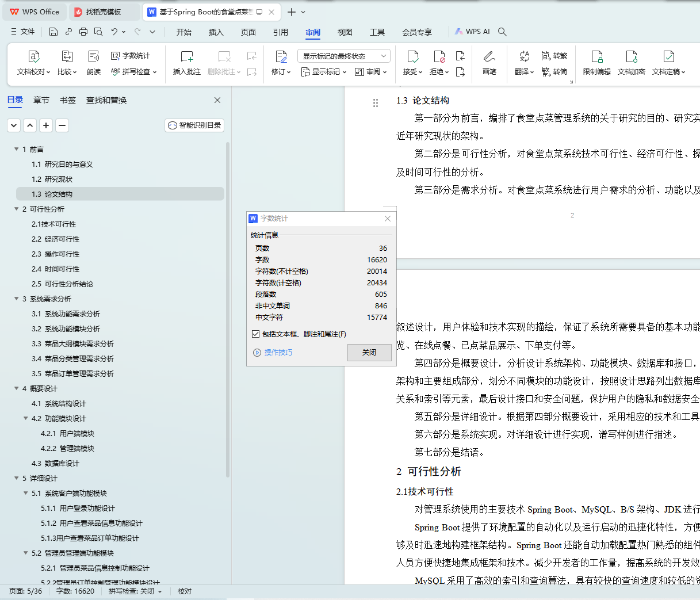Switch to the 章节 tab in side panel
Viewport: 700px width, 600px height.
coord(41,100)
